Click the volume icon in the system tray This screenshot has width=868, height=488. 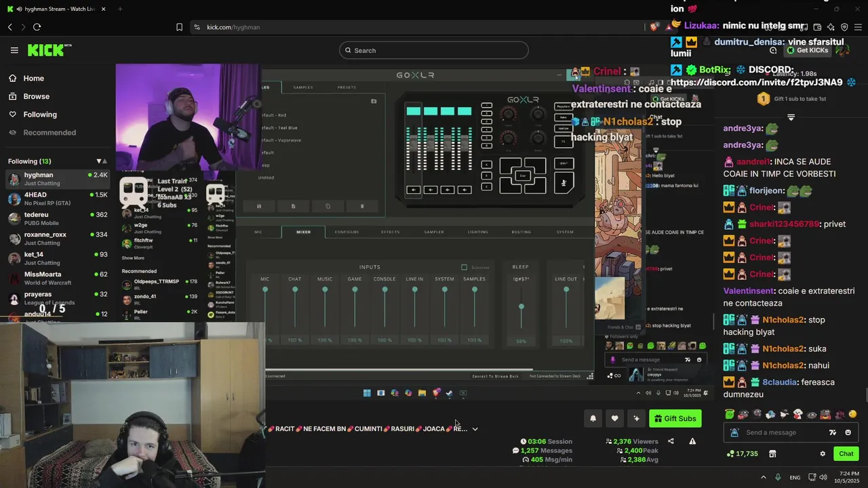[x=823, y=477]
